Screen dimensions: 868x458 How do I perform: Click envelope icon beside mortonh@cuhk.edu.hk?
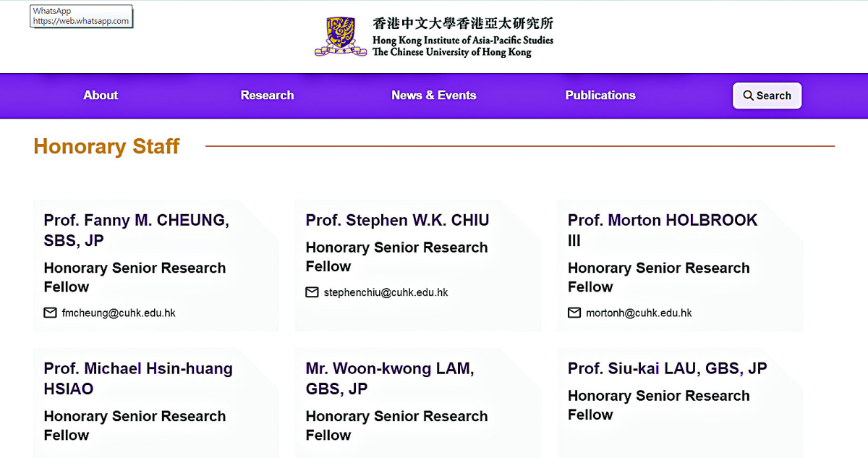[x=574, y=313]
